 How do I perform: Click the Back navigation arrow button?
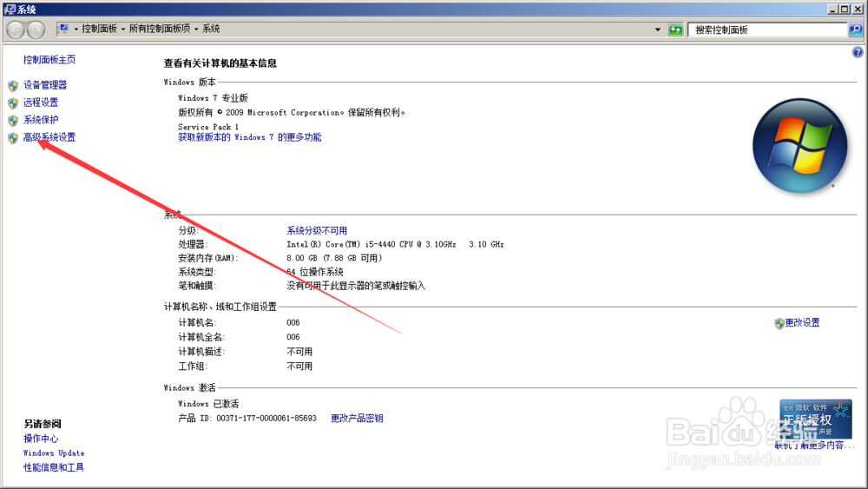point(16,30)
